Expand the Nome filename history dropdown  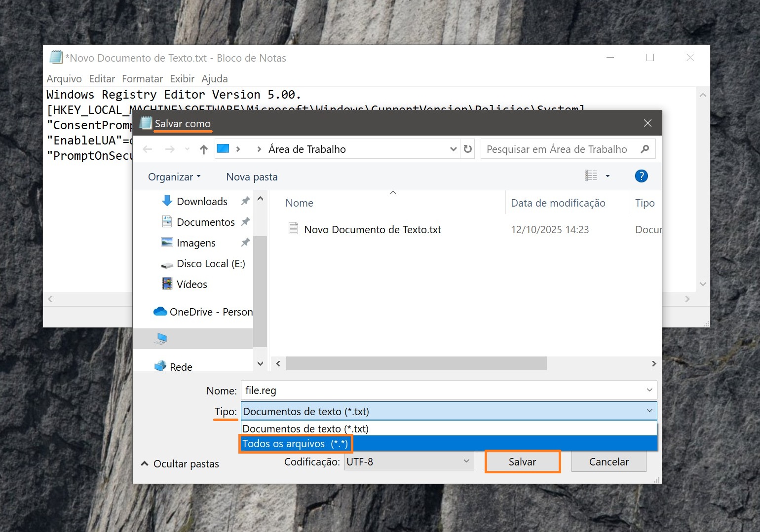point(649,390)
